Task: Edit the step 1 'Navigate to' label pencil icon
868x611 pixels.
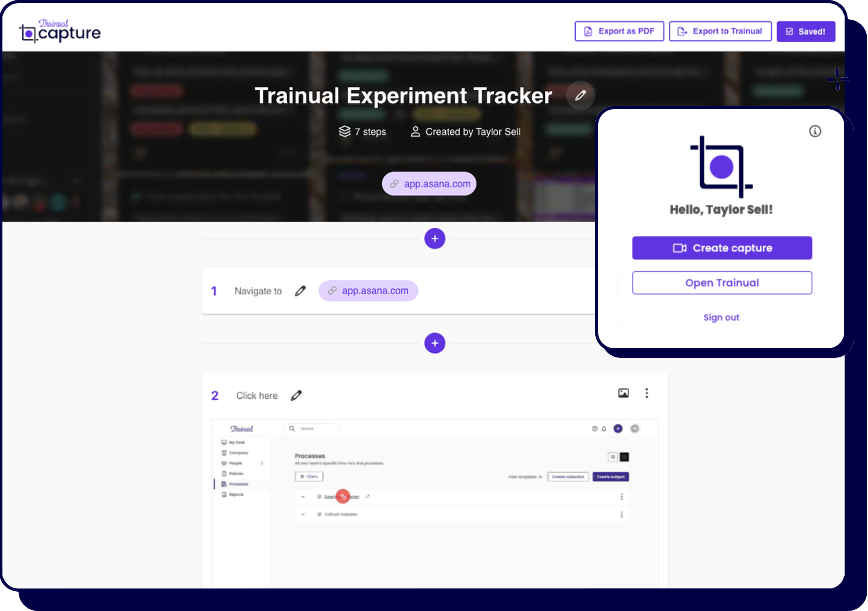Action: [x=300, y=291]
